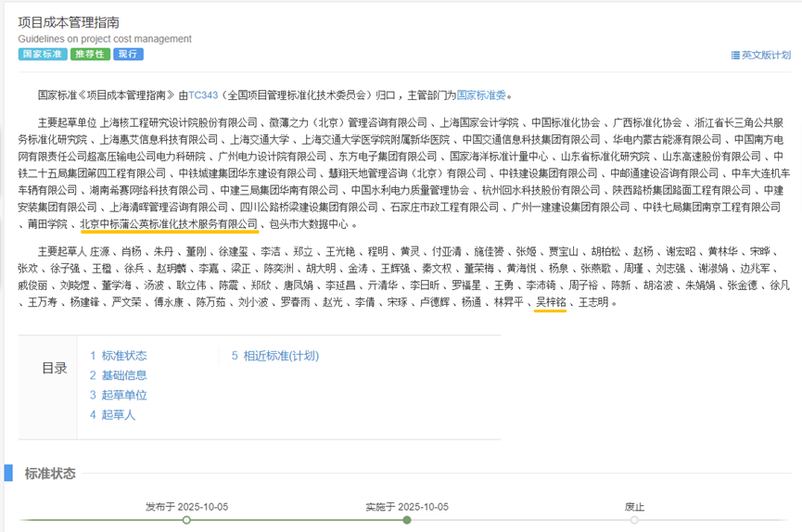
Task: Click underlined 北京中标蒲公英标准化技术服务有限公司
Action: (169, 224)
